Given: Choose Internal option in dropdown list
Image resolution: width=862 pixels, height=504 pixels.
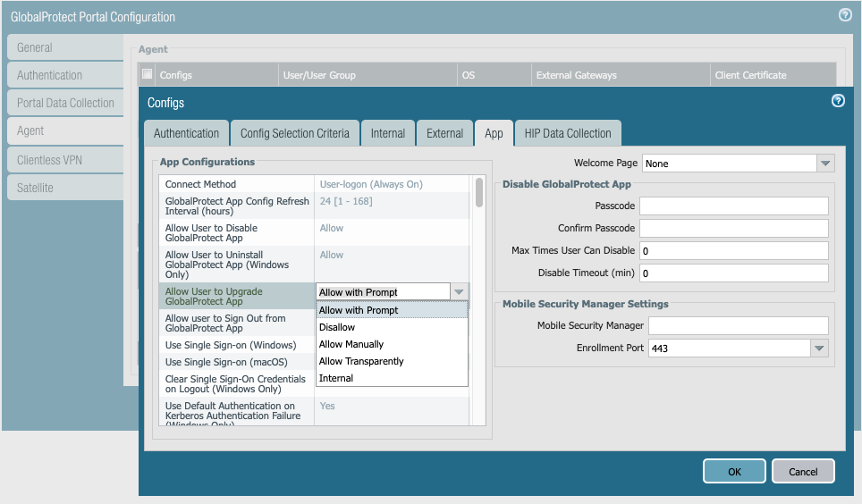Looking at the screenshot, I should [x=392, y=378].
